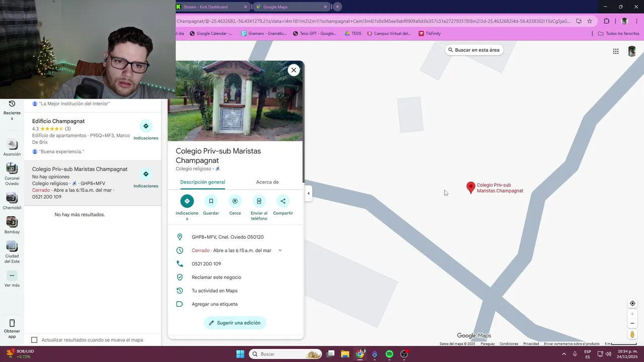Open the TESIS Drive bookmark
This screenshot has height=362, width=644.
[x=353, y=34]
